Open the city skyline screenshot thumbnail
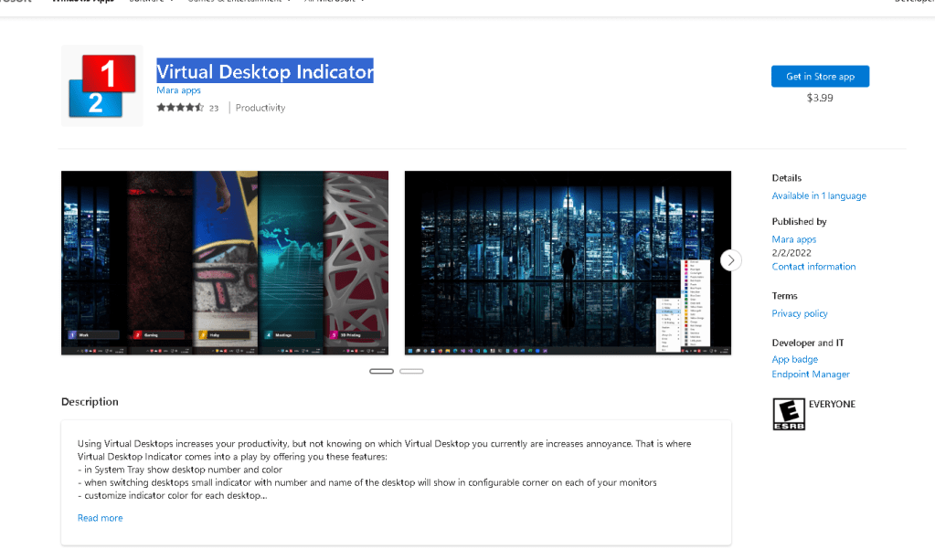Viewport: 935px width, 560px height. (568, 263)
